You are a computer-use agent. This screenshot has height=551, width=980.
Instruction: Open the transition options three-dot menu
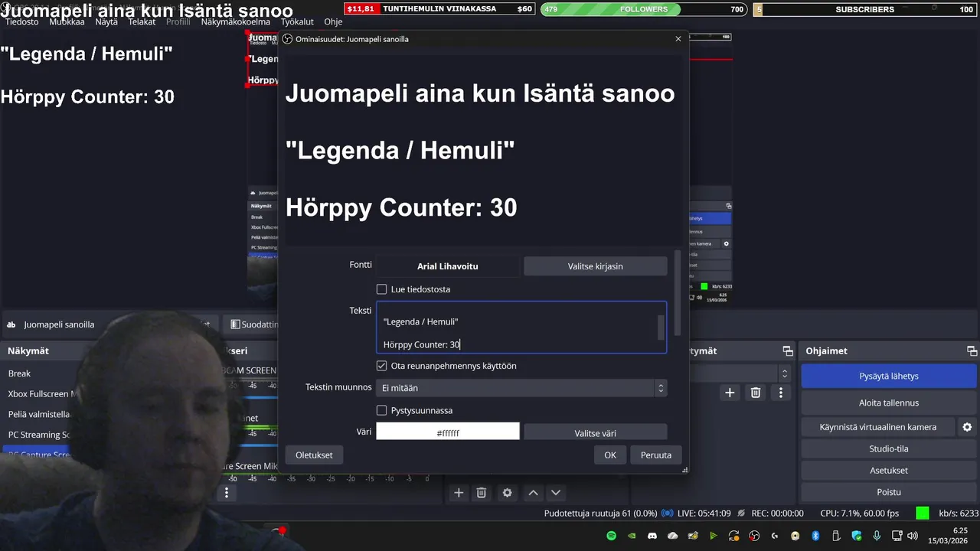[781, 393]
